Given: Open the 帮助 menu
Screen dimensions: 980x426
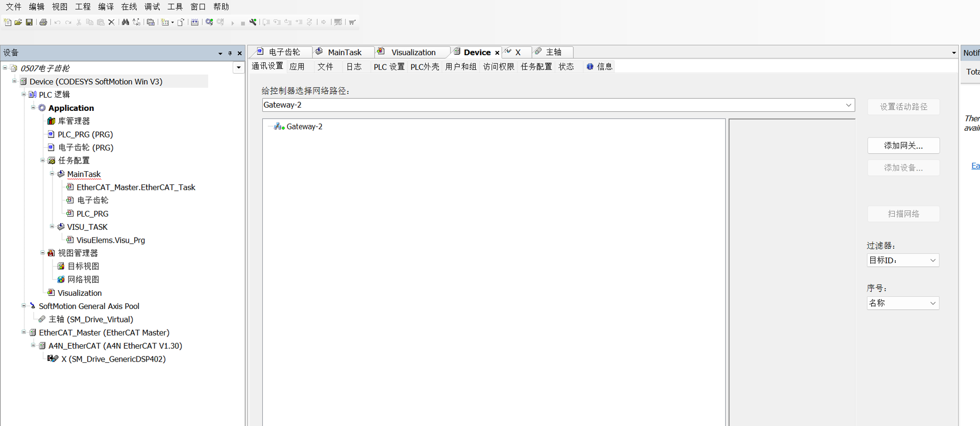Looking at the screenshot, I should click(x=221, y=7).
